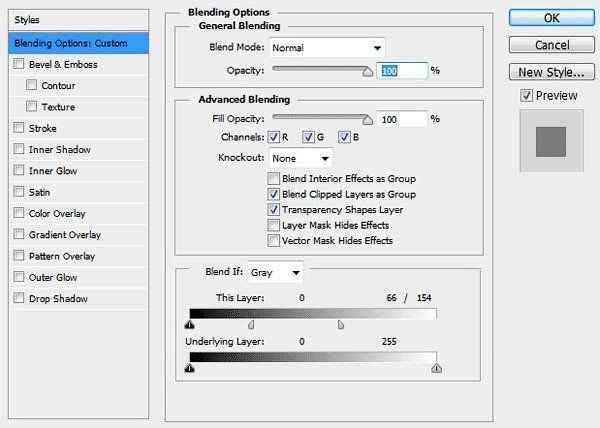This screenshot has height=428, width=600.
Task: Click the Opacity slider thumb
Action: pos(367,71)
